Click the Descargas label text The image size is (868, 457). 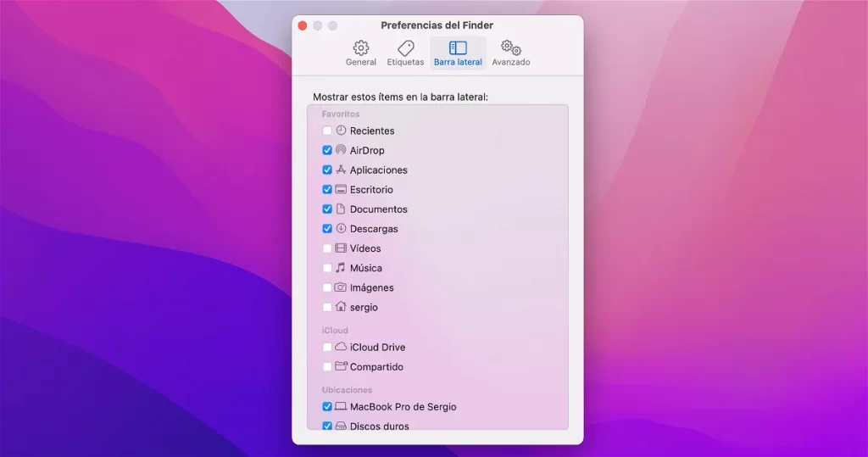click(374, 229)
